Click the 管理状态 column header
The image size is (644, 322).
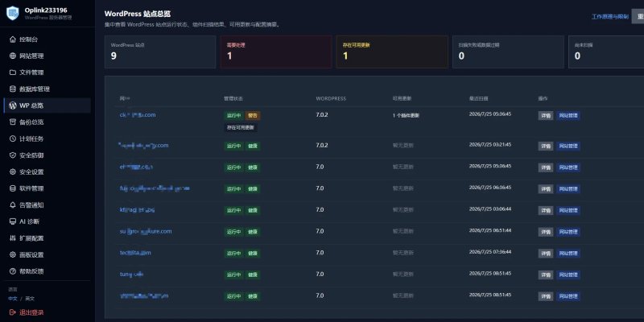pyautogui.click(x=233, y=98)
